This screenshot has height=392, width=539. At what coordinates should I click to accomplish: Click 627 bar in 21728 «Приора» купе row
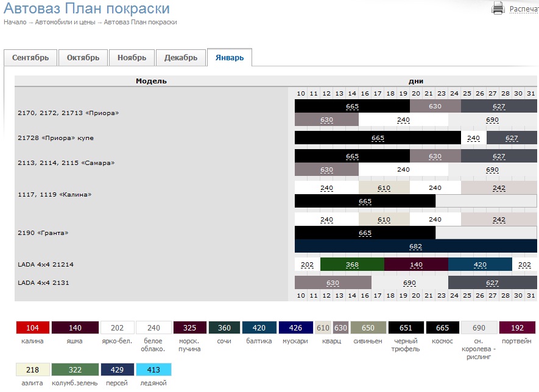click(x=512, y=138)
